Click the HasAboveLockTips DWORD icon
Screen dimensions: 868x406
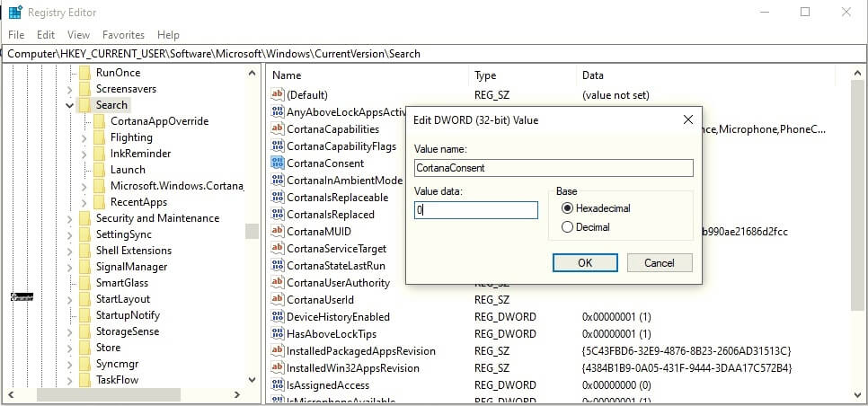(x=278, y=334)
